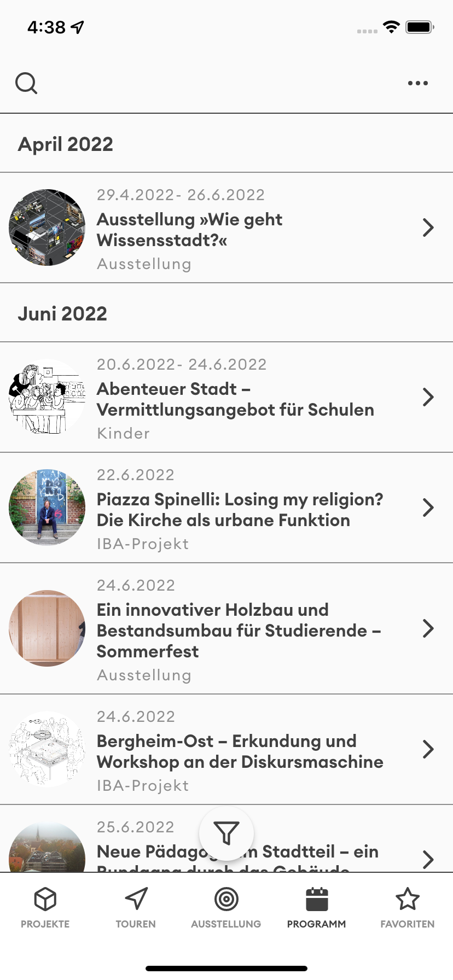Open the Projekte cube icon
Screen dimensions: 453x980
45,899
